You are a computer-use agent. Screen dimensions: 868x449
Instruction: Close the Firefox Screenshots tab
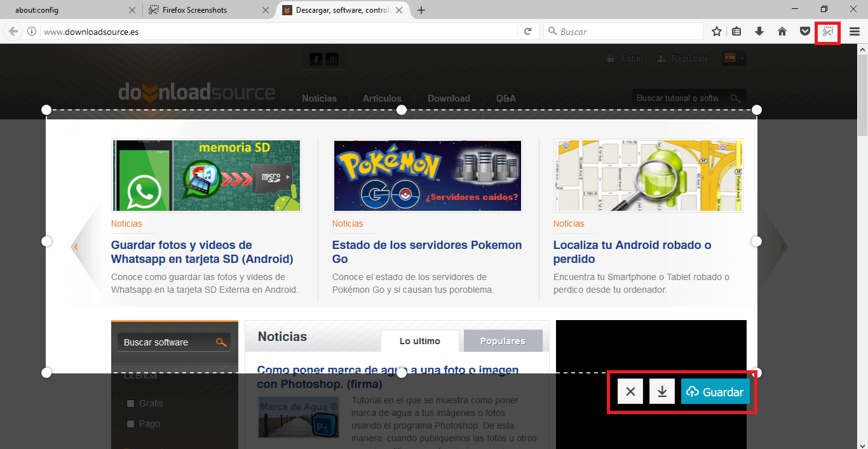265,10
